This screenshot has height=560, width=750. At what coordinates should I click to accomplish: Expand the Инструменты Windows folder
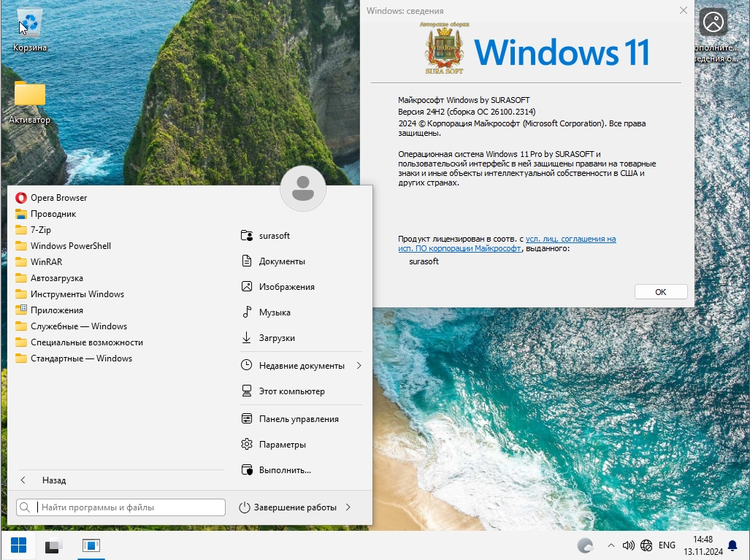point(77,294)
